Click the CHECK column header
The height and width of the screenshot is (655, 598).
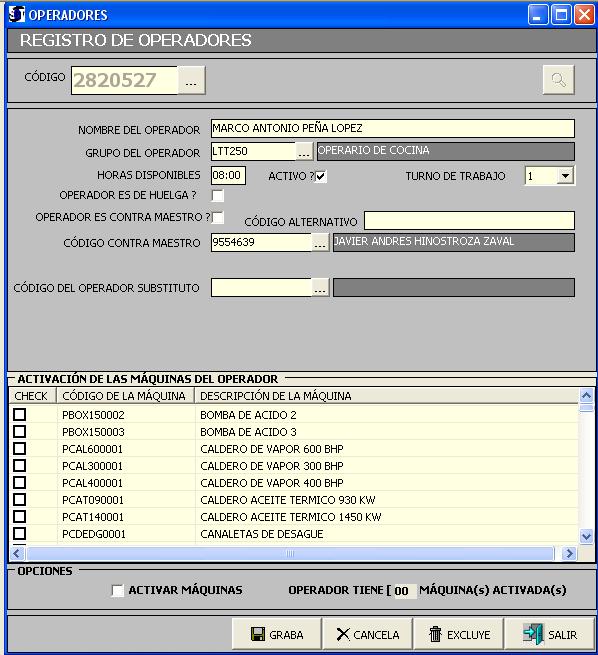click(33, 396)
